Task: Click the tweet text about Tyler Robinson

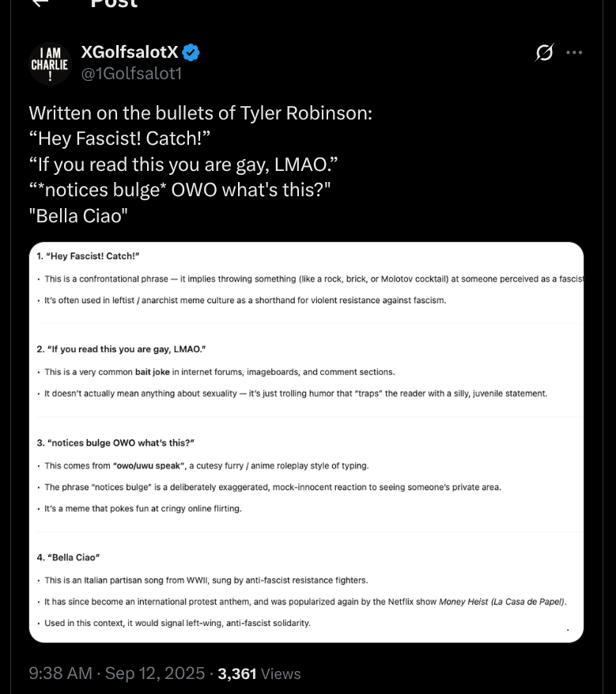Action: (x=201, y=165)
